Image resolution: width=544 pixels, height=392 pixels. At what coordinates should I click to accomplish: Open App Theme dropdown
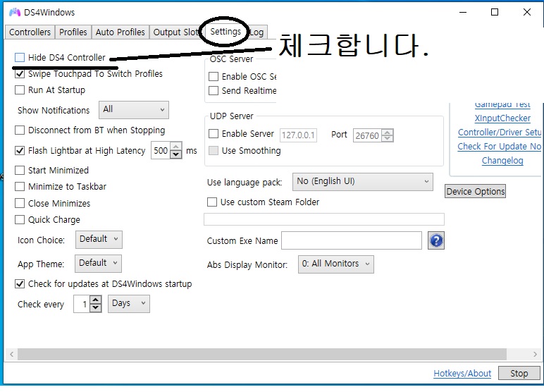pos(98,263)
